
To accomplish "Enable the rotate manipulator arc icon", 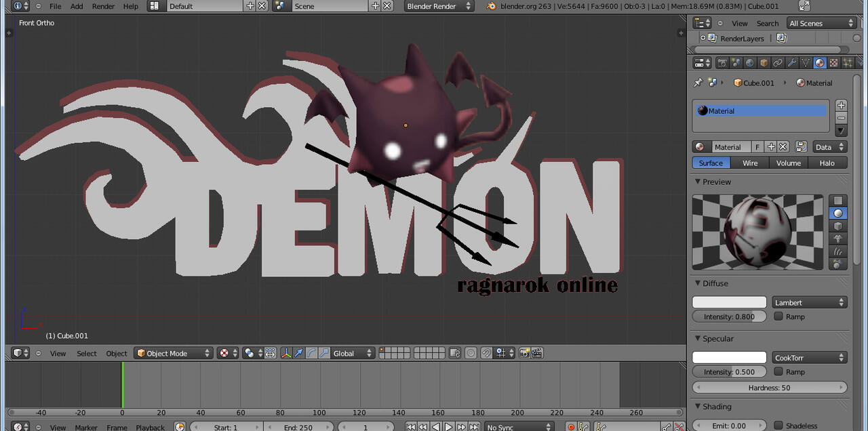I will coord(311,353).
